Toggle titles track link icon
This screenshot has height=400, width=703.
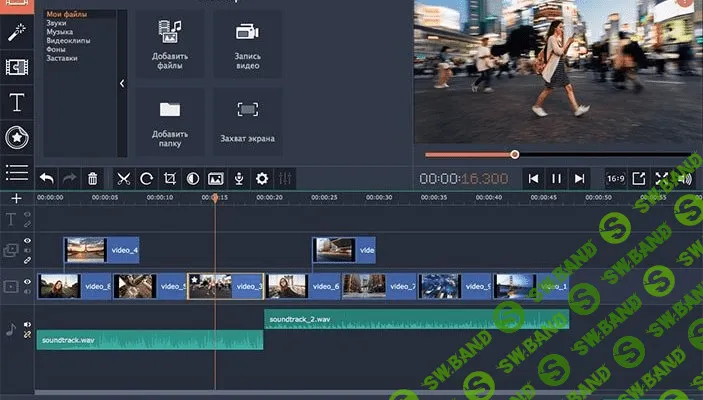(27, 224)
